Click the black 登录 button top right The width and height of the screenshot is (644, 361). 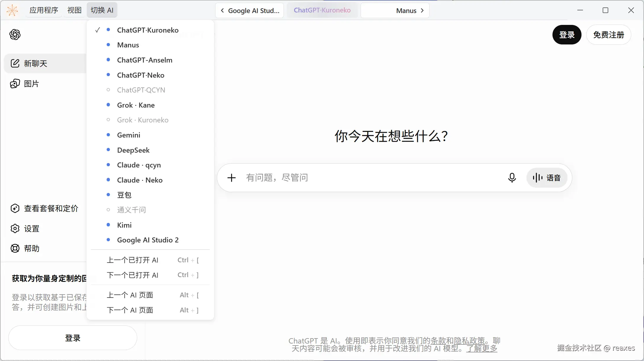point(567,35)
